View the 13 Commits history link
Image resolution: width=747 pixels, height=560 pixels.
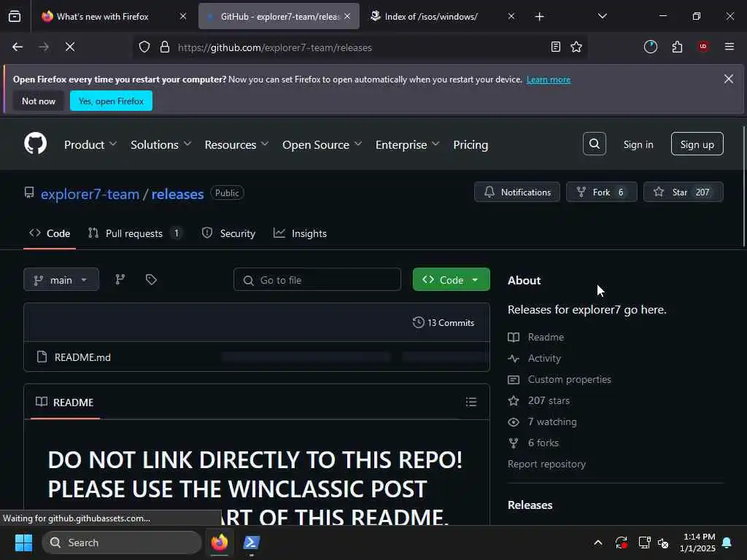pos(444,322)
